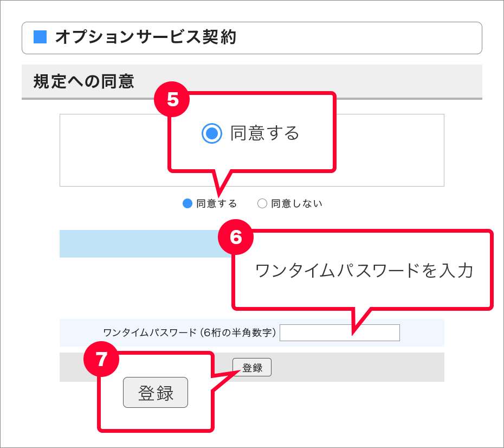Click the ワンタイムパスワード (6桁の半角数字) label
The image size is (504, 448).
190,332
